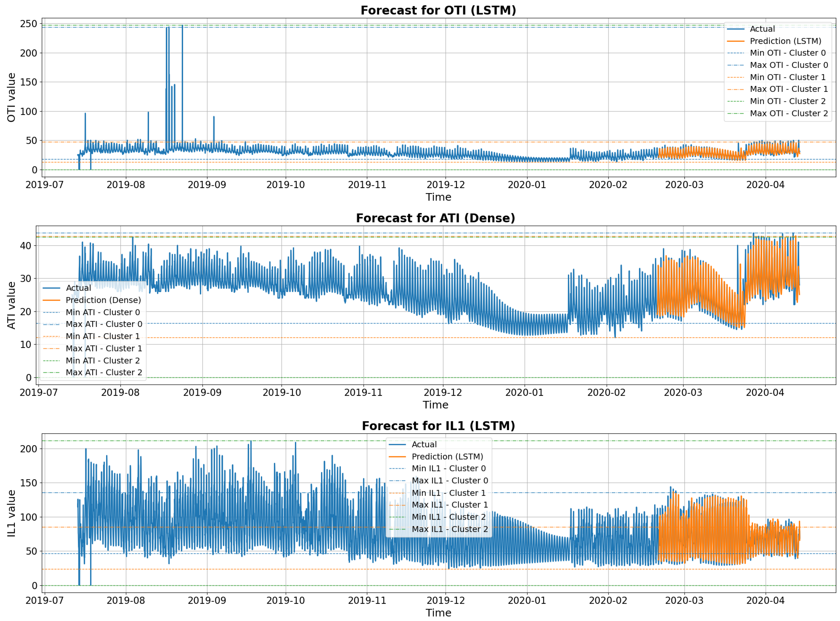Click the 'Min OTI - Cluster 0' legend entry
Viewport: 840px width, 621px height.
pyautogui.click(x=788, y=53)
